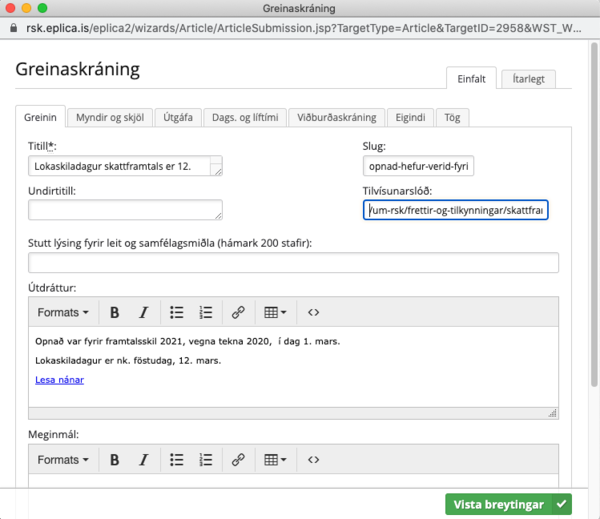600x519 pixels.
Task: Open source code view in Meginmál editor
Action: pyautogui.click(x=313, y=460)
